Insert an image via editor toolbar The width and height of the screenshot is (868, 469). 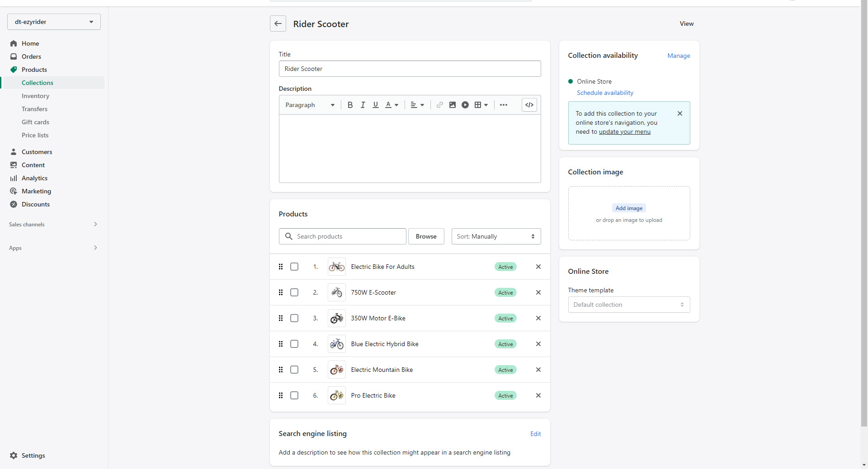[x=452, y=105]
